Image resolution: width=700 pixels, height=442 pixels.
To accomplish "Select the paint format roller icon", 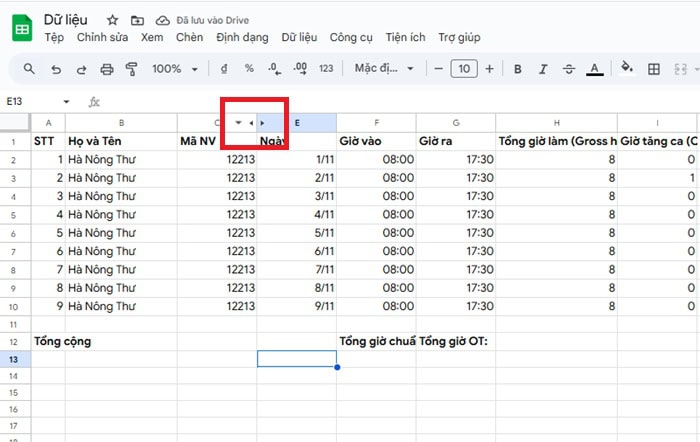I will pos(131,69).
